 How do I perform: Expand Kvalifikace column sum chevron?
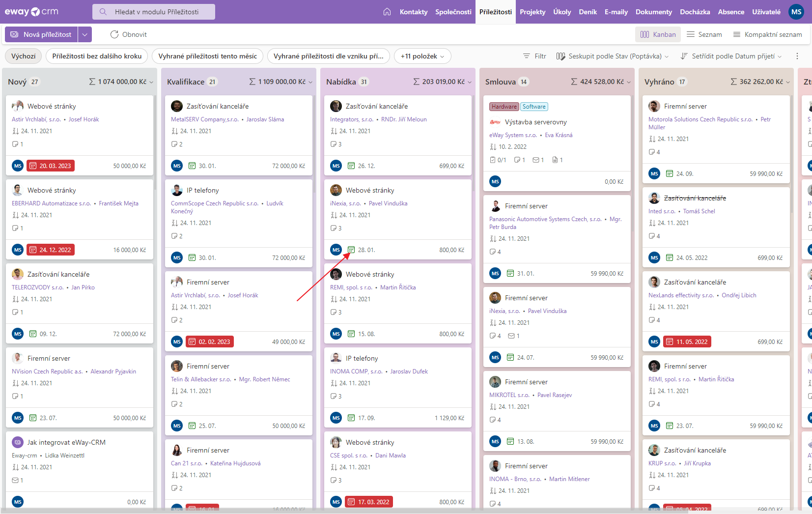(x=310, y=82)
